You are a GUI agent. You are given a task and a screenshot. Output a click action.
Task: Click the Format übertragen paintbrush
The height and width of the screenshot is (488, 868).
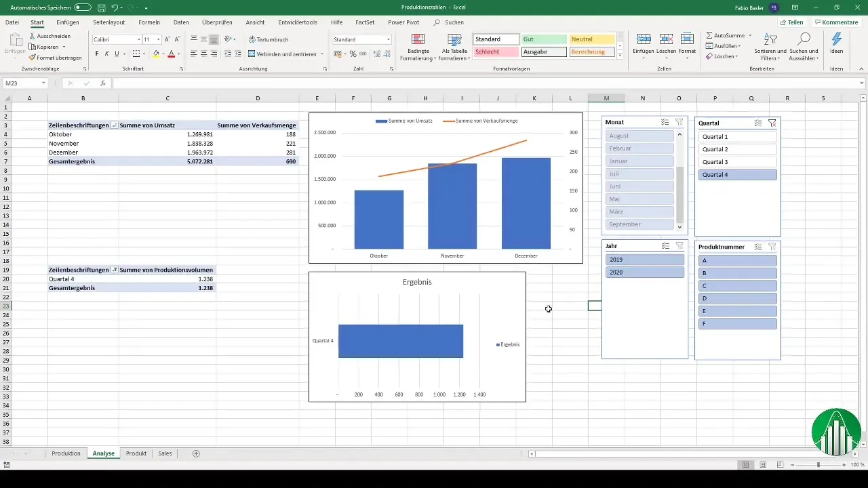(x=55, y=58)
